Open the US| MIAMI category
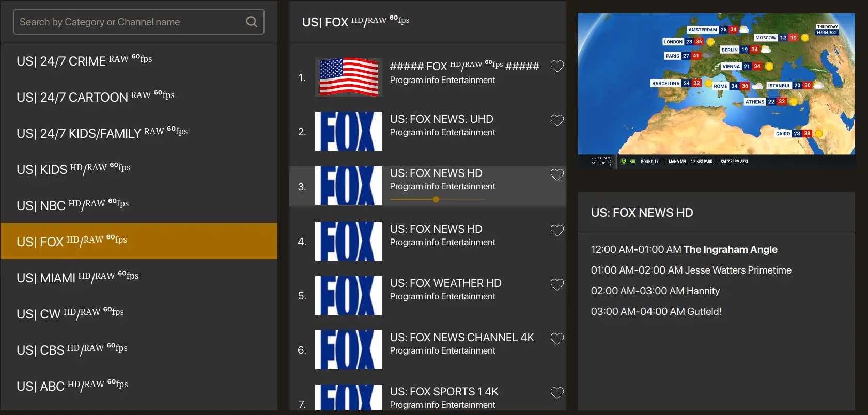 [x=139, y=277]
